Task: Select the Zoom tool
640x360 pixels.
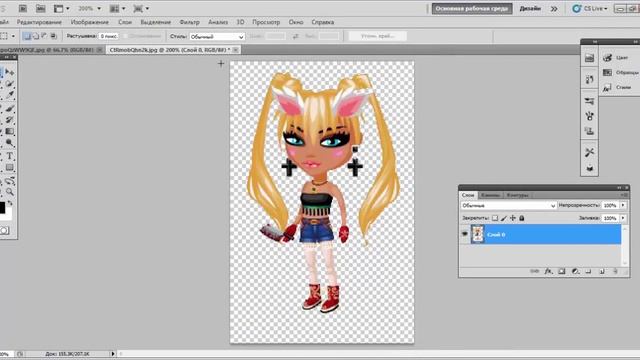Action: click(9, 192)
